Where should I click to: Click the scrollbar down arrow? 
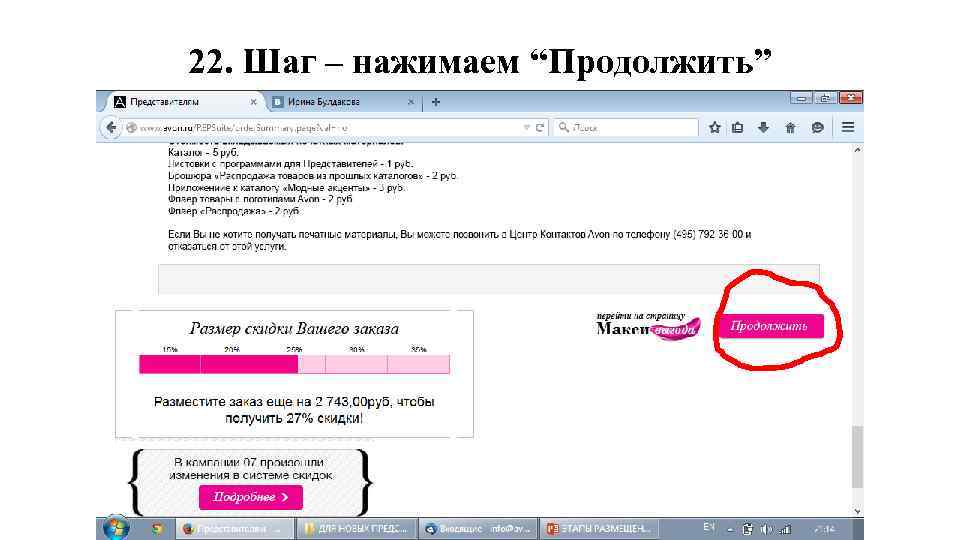[x=857, y=511]
